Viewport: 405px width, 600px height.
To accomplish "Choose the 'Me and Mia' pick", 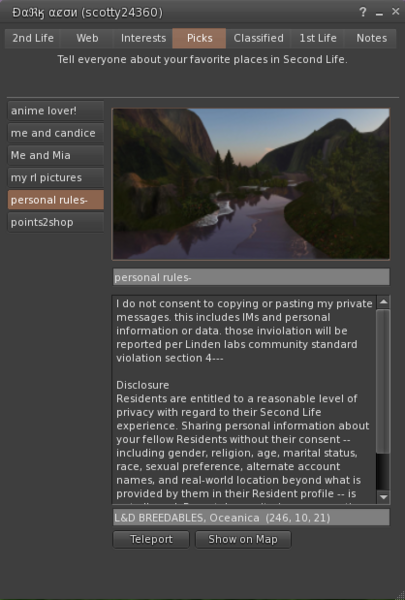I will pos(56,155).
